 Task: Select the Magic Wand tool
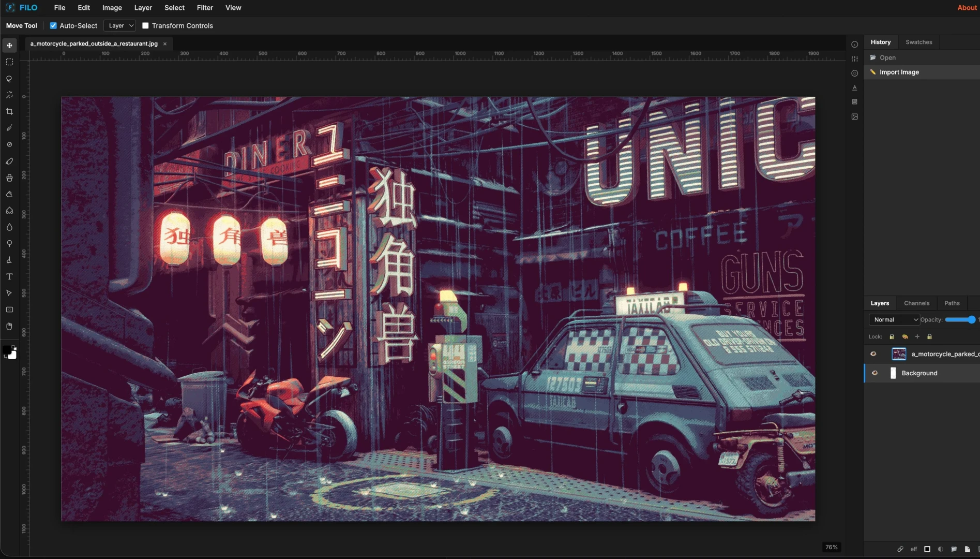tap(9, 95)
